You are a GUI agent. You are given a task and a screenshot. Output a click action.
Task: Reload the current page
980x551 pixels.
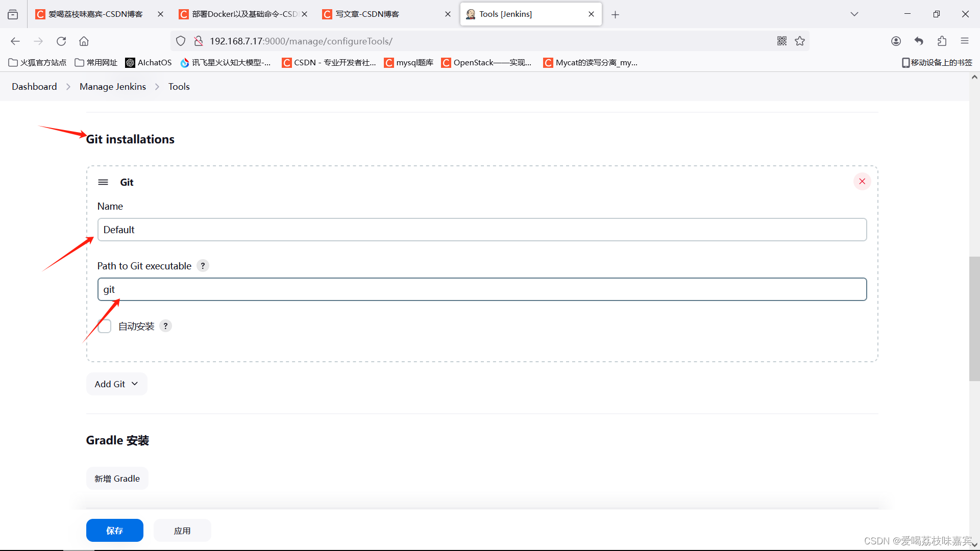click(x=61, y=41)
